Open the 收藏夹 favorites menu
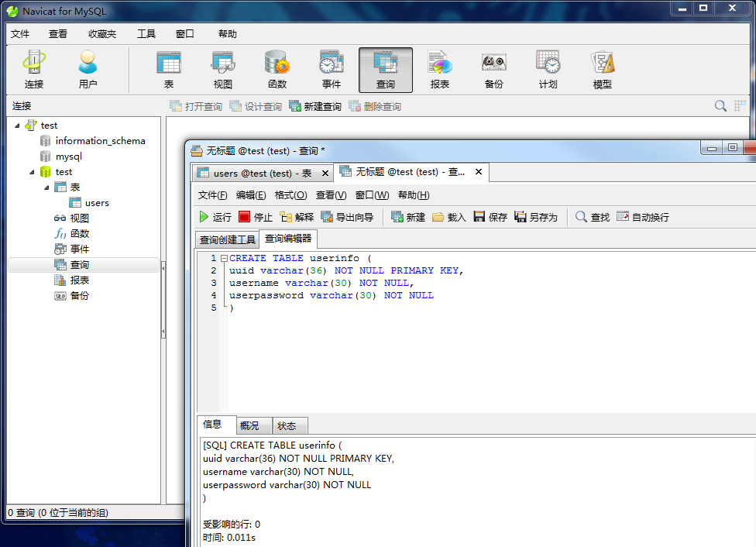756x547 pixels. [102, 34]
